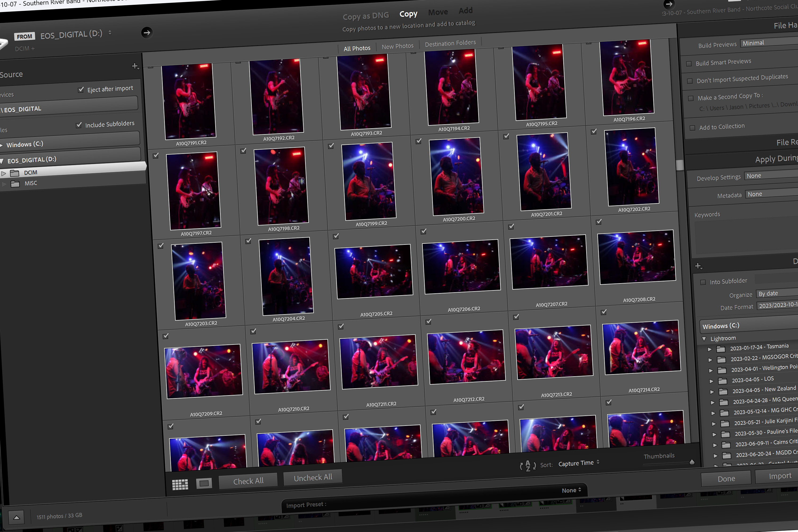Expand 2023-04-05 - New Zealand folder
798x532 pixels.
click(712, 392)
